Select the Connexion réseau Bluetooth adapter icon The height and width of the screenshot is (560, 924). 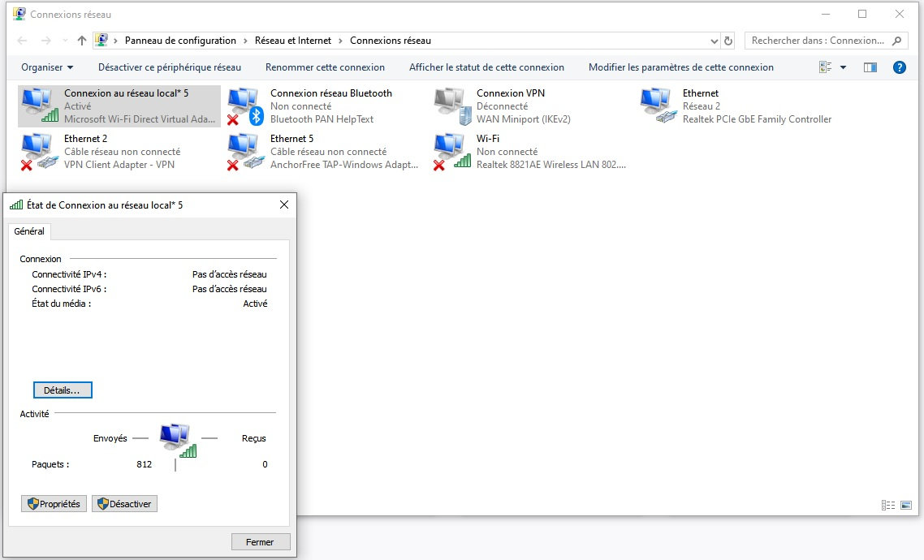246,106
